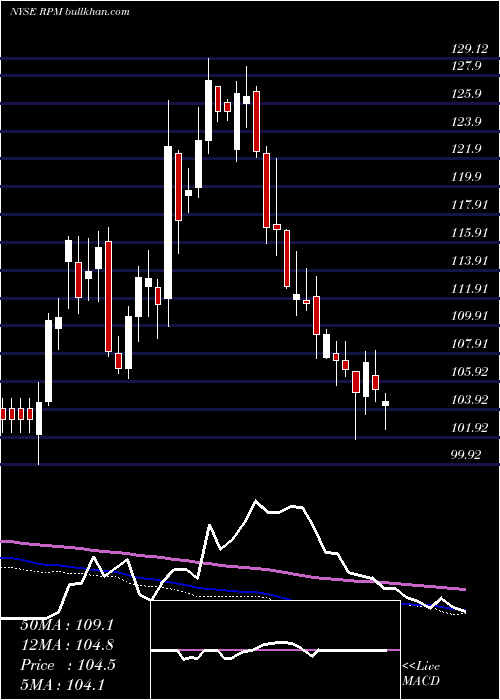Click the 127.9 price axis label
500x700 pixels.
click(467, 66)
